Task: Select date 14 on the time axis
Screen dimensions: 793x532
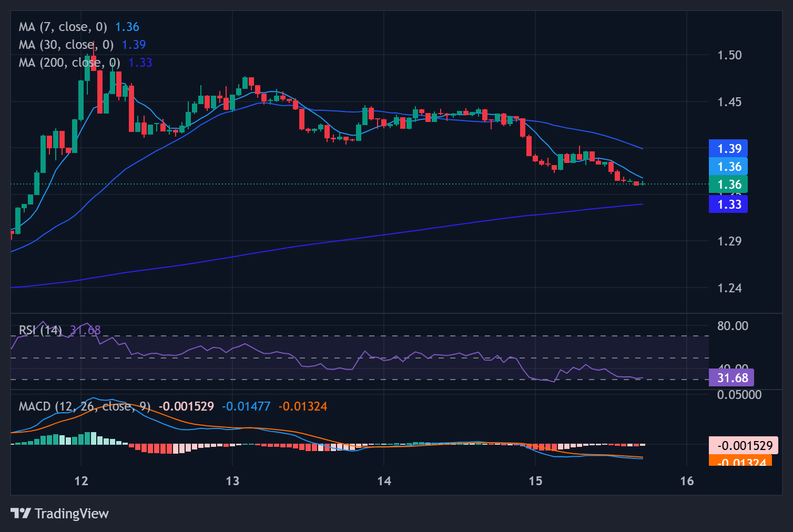Action: 384,481
